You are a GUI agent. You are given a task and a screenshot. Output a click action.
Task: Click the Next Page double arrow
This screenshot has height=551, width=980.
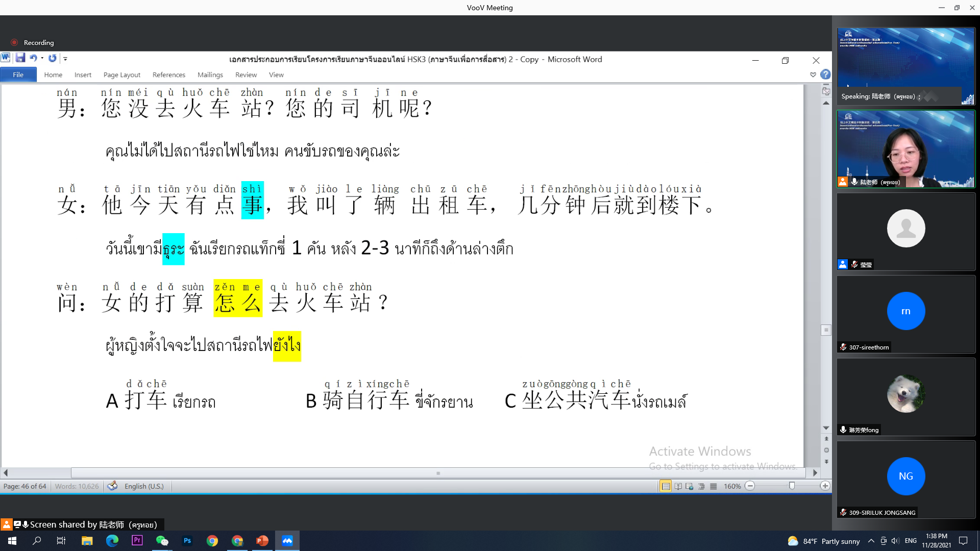(826, 462)
